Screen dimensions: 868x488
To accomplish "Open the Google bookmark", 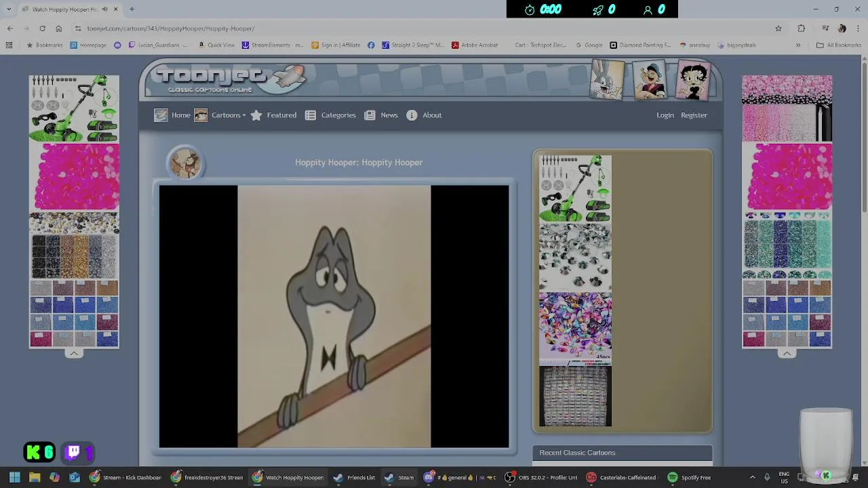I will click(589, 45).
